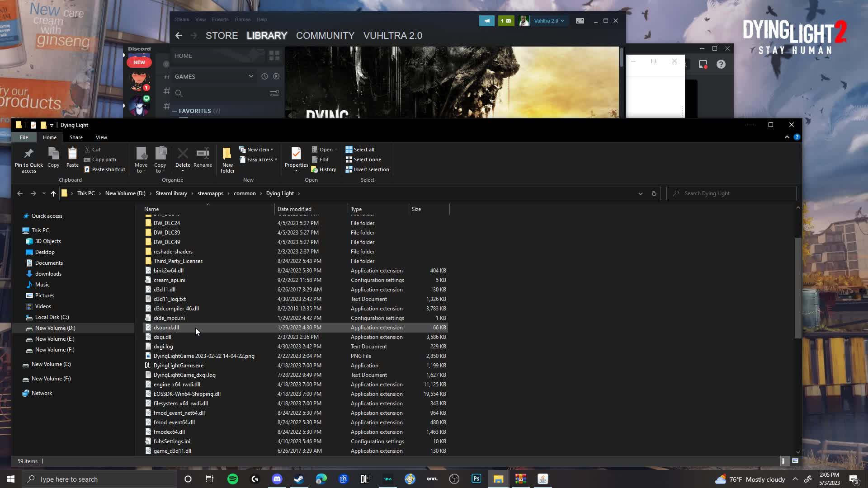The image size is (868, 488).
Task: Select the Pin to Quick access tool
Action: click(x=28, y=159)
